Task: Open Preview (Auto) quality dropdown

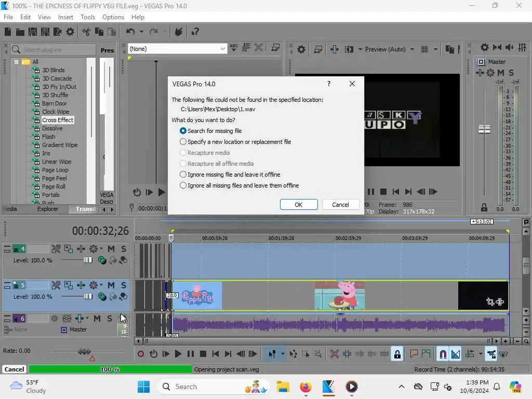Action: pyautogui.click(x=412, y=49)
